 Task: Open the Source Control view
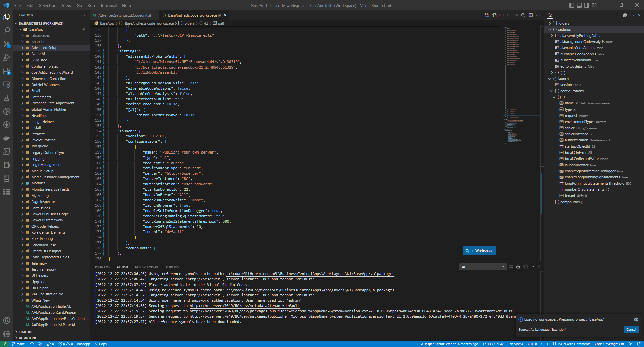[x=6, y=44]
